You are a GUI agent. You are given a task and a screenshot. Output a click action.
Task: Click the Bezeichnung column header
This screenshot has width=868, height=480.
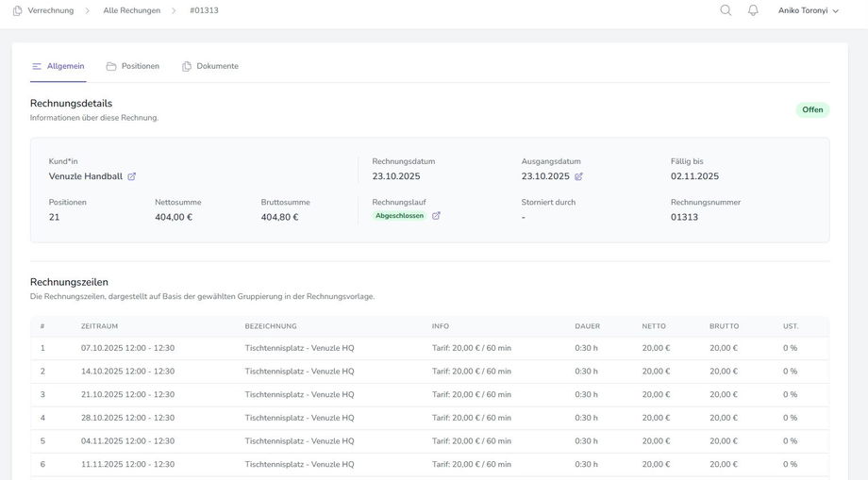point(271,326)
